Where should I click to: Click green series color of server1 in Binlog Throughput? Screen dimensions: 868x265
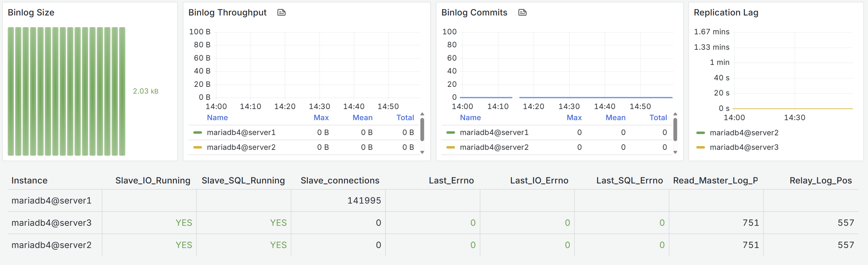197,133
